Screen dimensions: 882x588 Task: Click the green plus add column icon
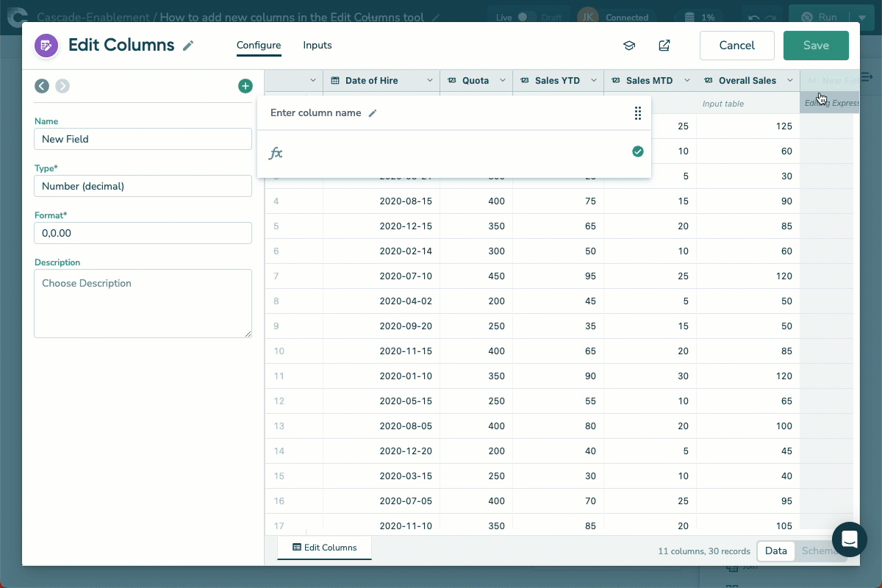click(x=245, y=86)
